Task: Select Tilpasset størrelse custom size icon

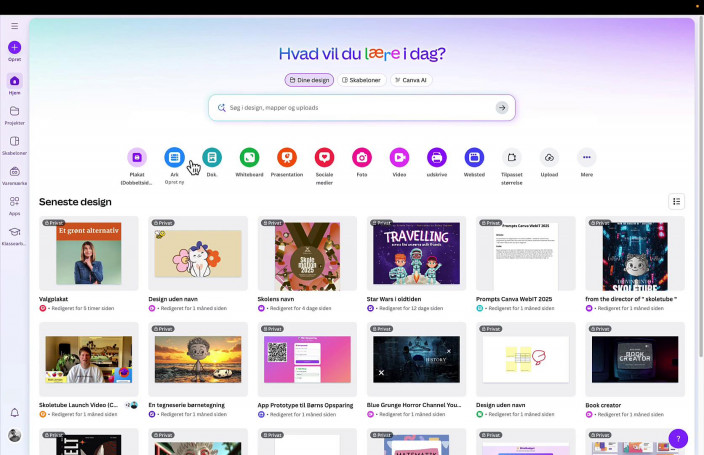Action: pyautogui.click(x=511, y=157)
